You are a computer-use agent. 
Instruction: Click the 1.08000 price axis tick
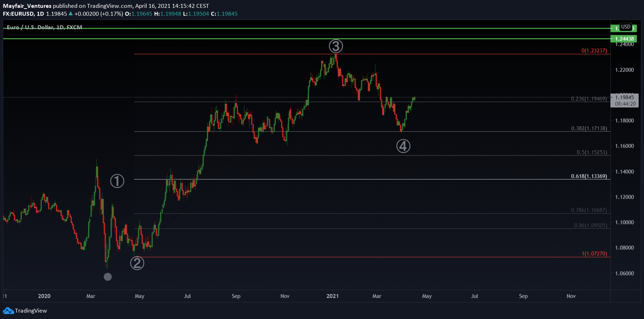624,248
